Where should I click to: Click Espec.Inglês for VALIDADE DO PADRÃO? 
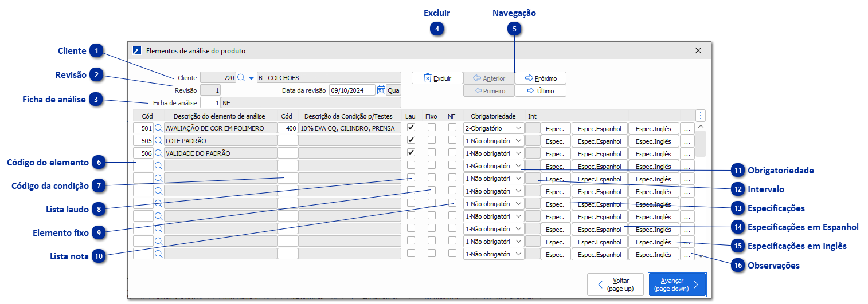[654, 153]
